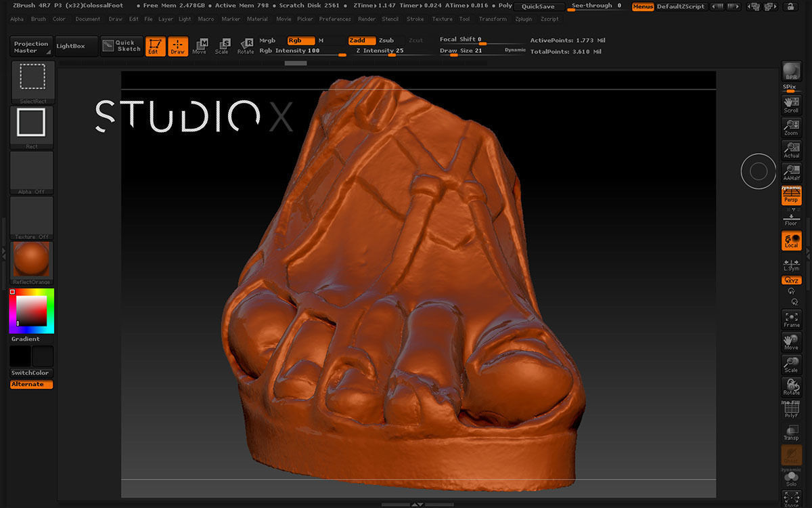Open the Texture Off picker

tap(32, 218)
